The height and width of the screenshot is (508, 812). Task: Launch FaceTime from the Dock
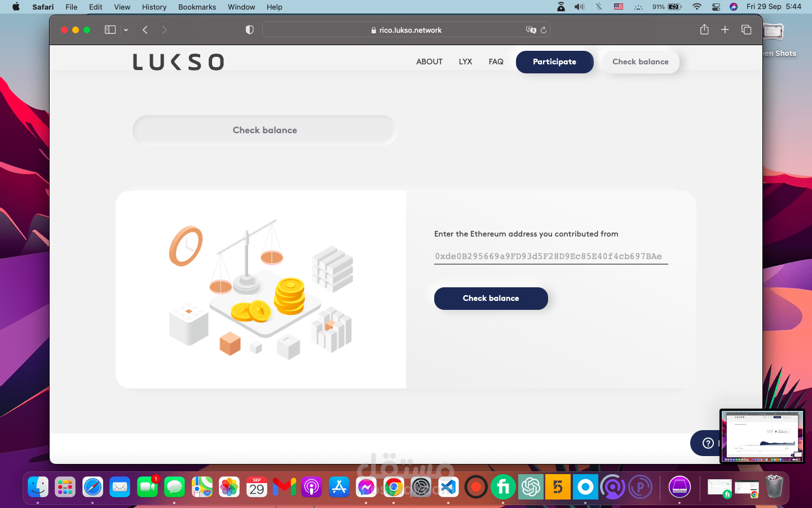click(148, 487)
